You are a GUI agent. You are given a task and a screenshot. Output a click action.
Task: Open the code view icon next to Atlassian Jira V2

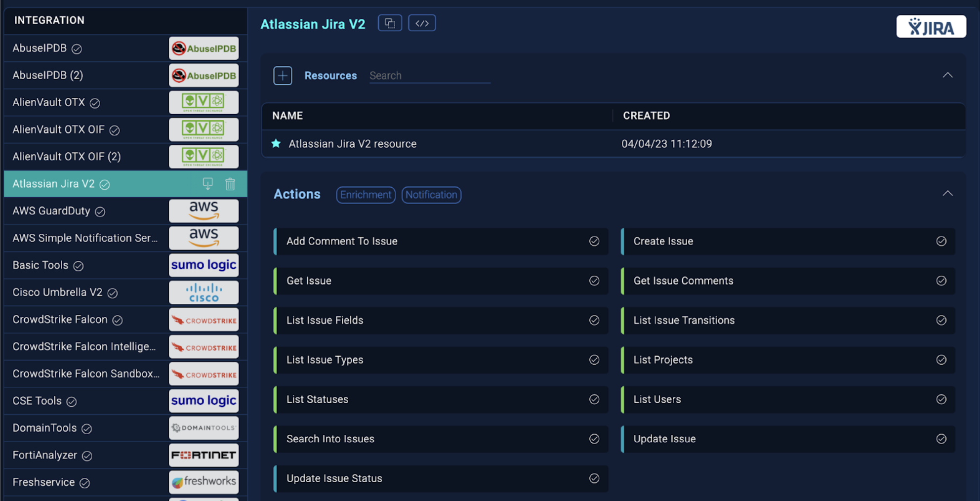click(x=422, y=23)
